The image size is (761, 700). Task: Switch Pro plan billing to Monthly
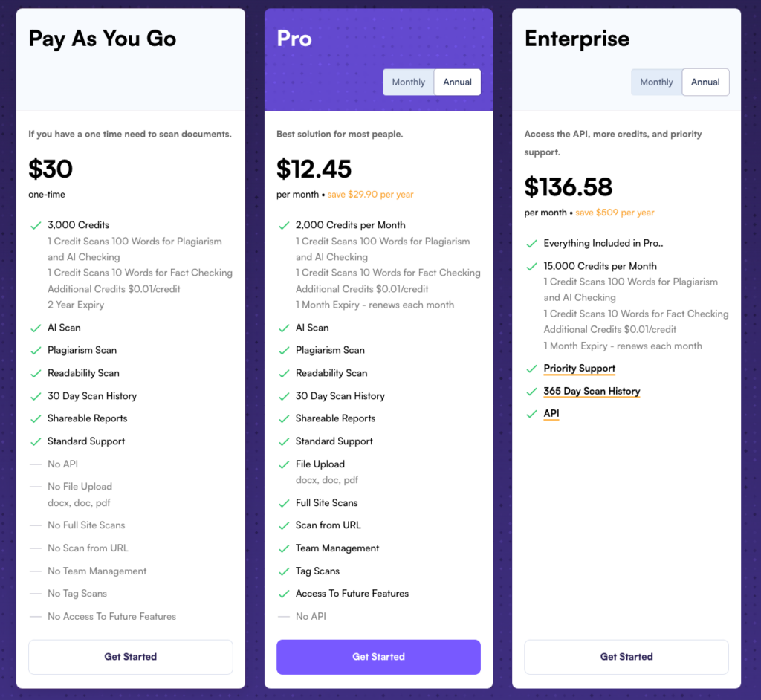(x=408, y=82)
